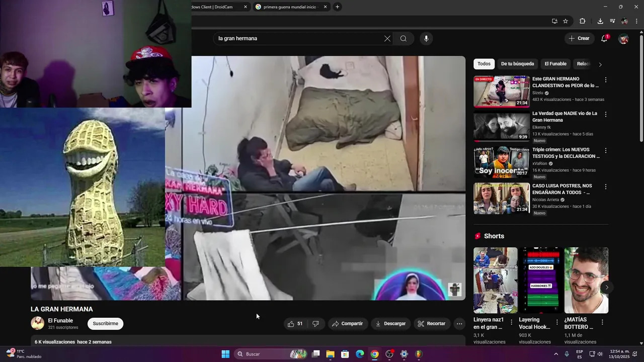Image resolution: width=644 pixels, height=362 pixels.
Task: Open options for MATÍAS BOTTERO short
Action: point(602,322)
